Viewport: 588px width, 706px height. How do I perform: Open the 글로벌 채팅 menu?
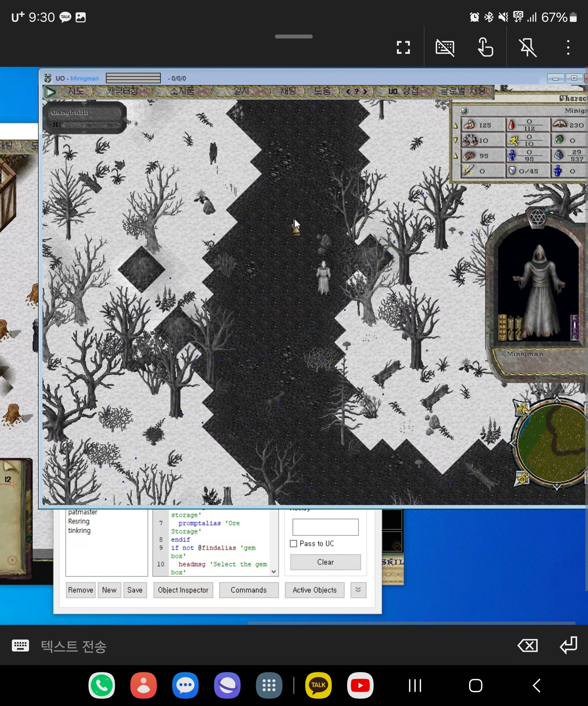(463, 91)
